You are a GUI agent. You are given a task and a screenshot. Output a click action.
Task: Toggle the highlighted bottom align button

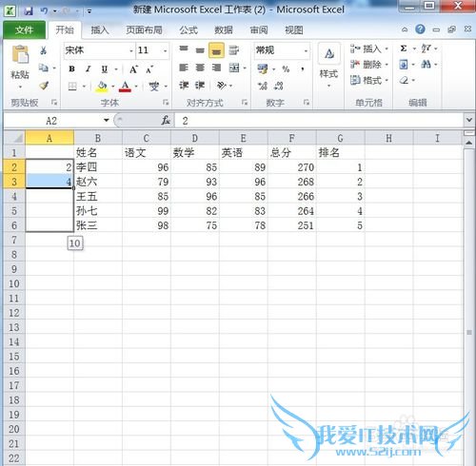click(216, 50)
